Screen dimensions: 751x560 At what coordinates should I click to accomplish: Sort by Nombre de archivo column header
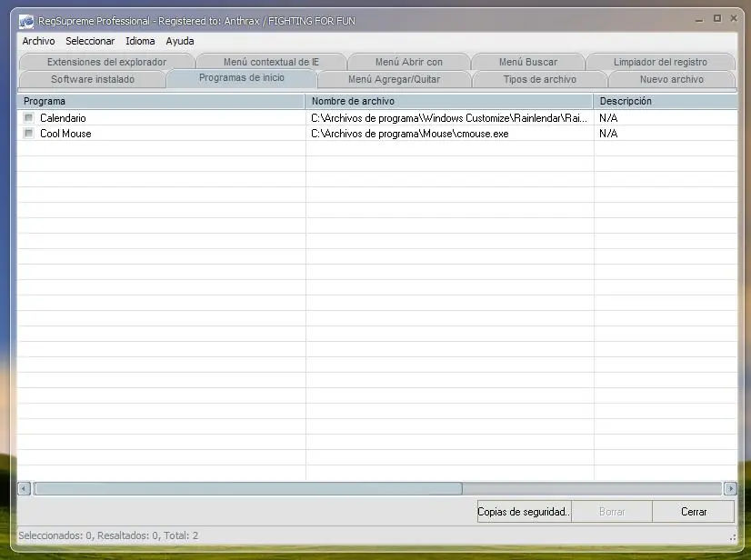pyautogui.click(x=449, y=101)
